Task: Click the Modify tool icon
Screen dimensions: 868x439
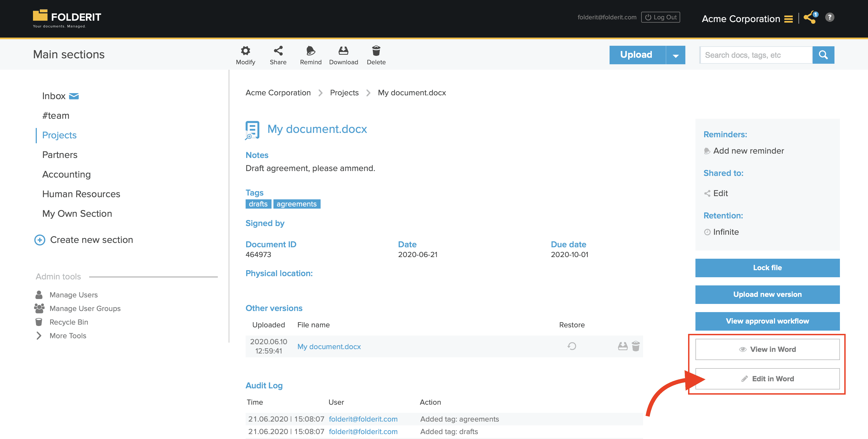Action: click(245, 50)
